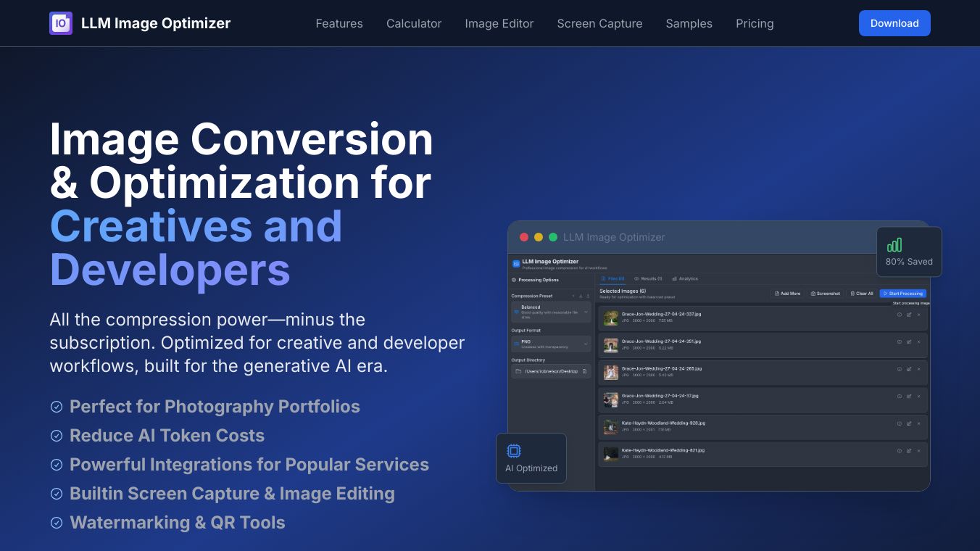The width and height of the screenshot is (980, 551).
Task: Remove Kate-Haydn-Woodland-Wedding-821.jpg from the list
Action: [x=918, y=451]
